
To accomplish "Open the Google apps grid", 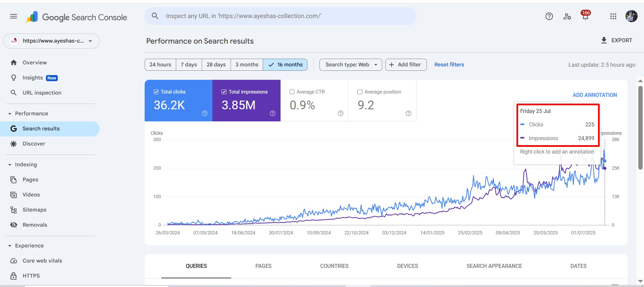I will pos(613,16).
